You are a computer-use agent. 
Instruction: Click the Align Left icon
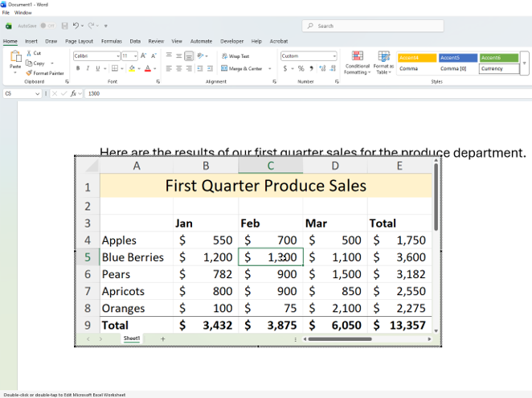[x=169, y=68]
